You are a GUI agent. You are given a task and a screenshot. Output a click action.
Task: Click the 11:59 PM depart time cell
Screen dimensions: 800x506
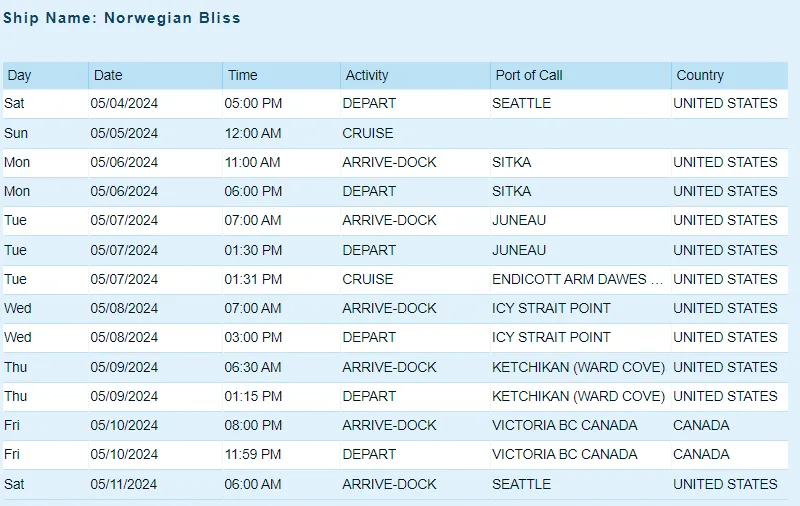(x=281, y=454)
